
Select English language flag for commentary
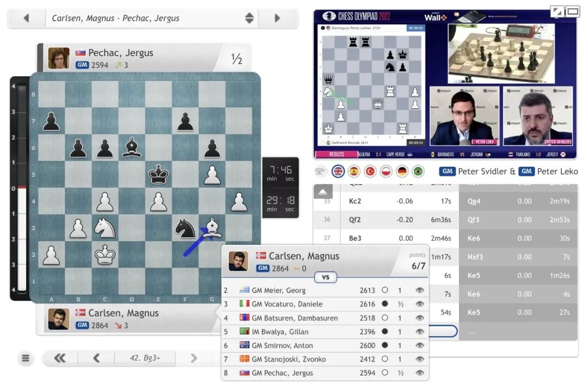[338, 172]
